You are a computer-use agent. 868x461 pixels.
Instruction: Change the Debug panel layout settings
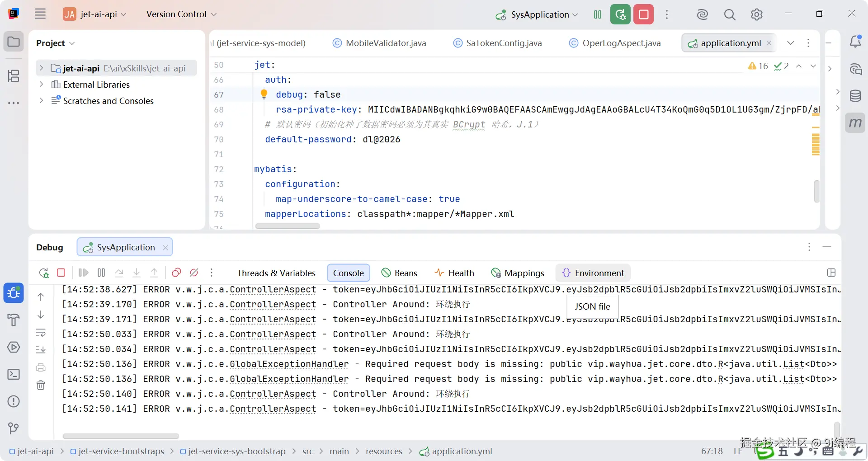(x=831, y=273)
